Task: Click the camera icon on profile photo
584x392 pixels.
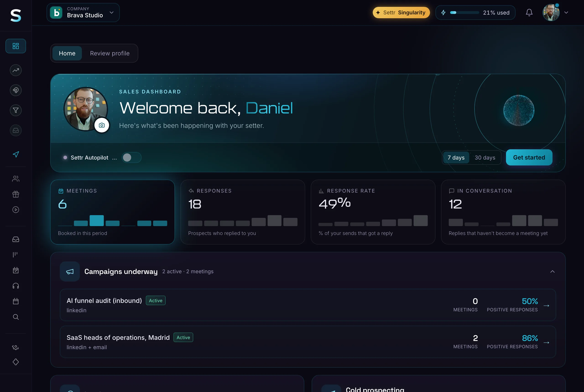Action: coord(102,125)
